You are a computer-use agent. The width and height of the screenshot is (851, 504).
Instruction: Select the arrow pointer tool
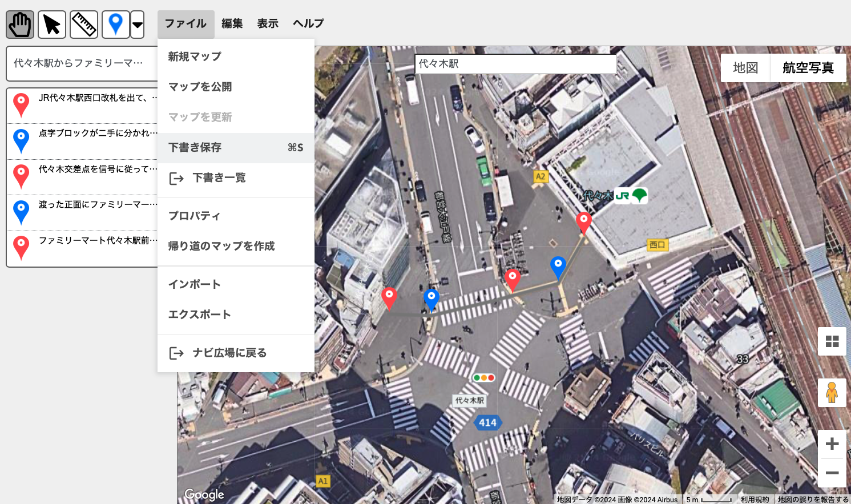52,25
